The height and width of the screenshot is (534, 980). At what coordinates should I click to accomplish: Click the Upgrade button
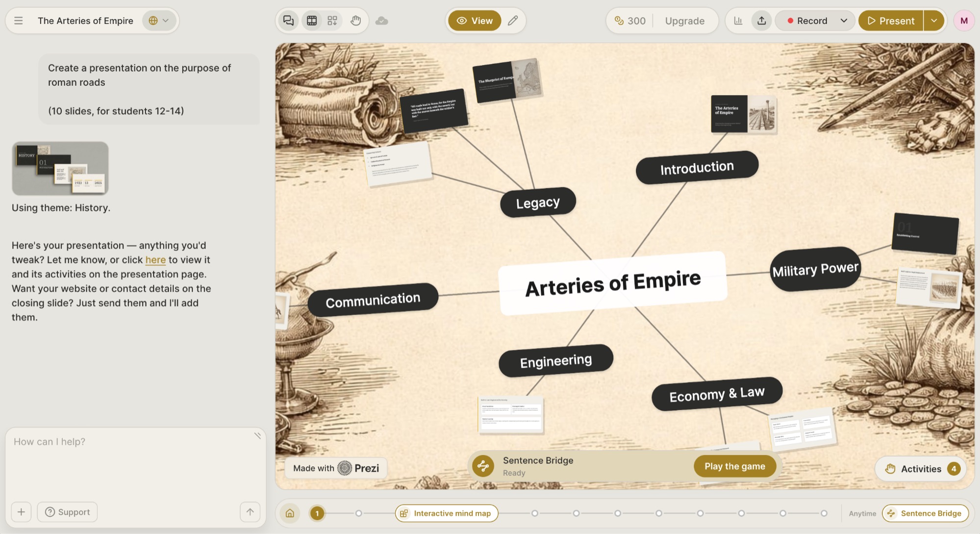pyautogui.click(x=684, y=21)
